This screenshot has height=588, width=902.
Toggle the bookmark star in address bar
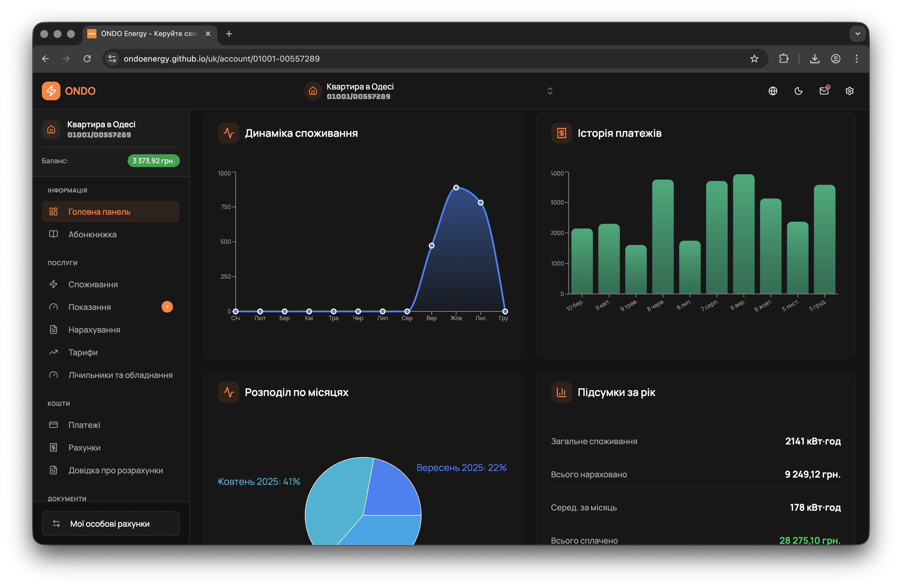[754, 59]
